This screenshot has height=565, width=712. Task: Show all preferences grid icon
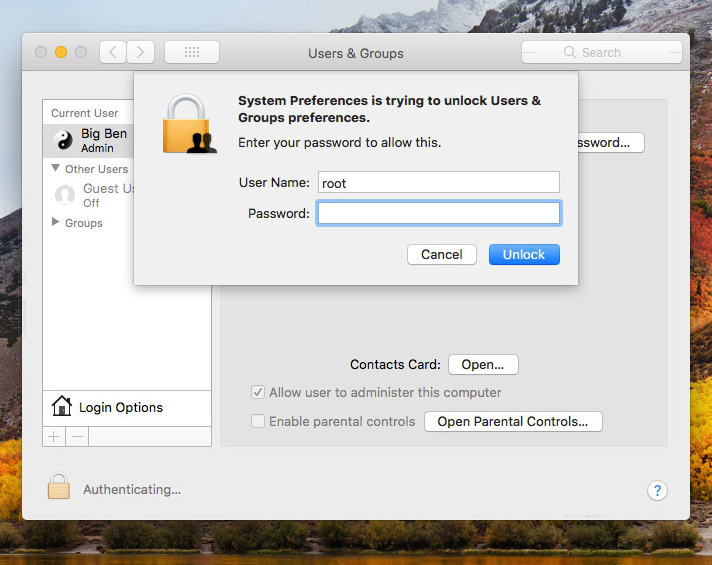click(x=192, y=52)
